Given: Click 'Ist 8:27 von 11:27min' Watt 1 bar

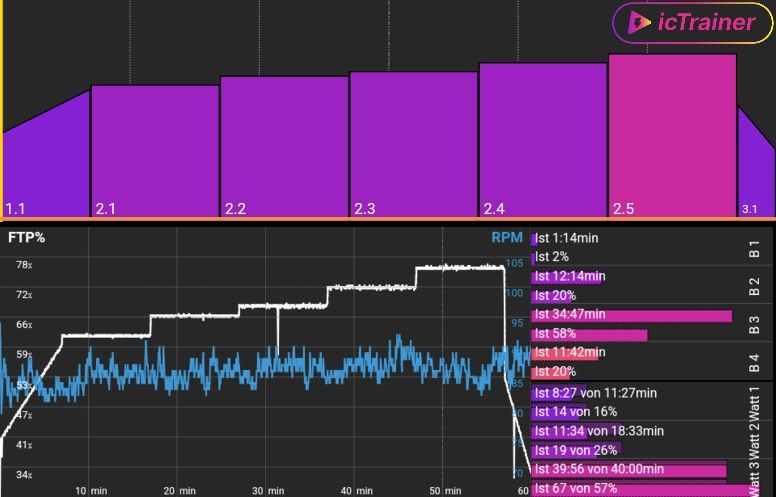Looking at the screenshot, I should [x=595, y=393].
